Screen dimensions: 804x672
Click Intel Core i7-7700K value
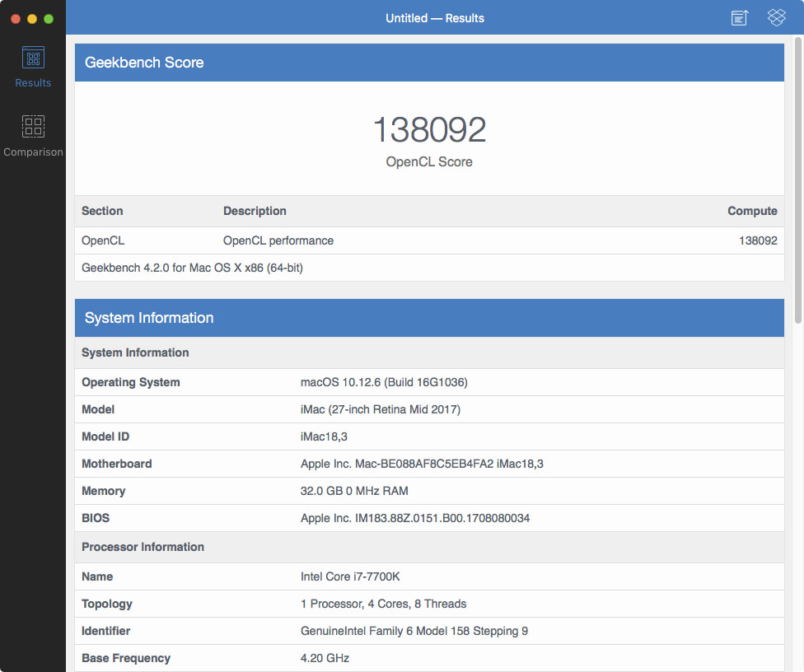coord(350,576)
